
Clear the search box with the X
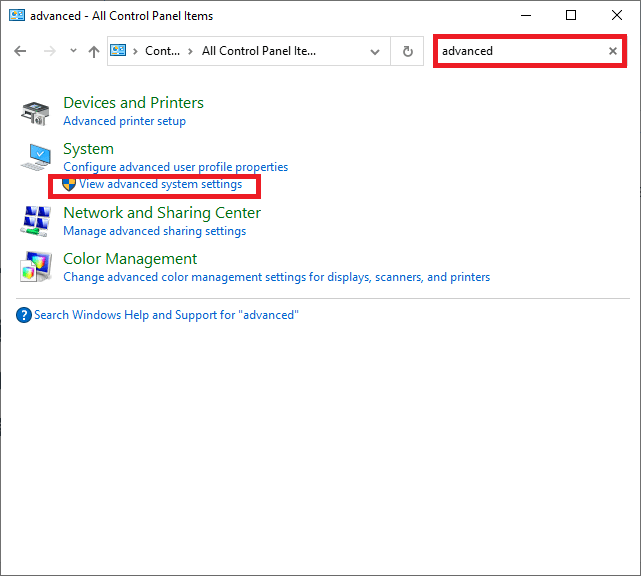coord(613,51)
